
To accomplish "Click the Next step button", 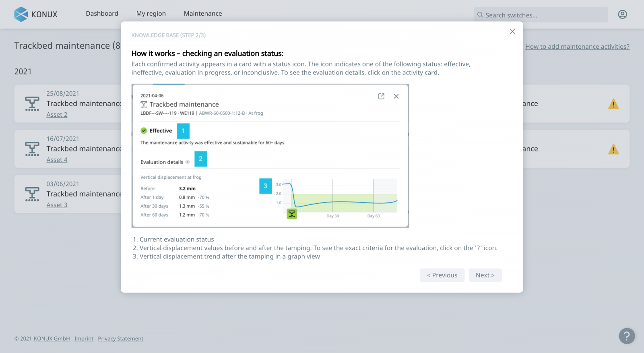I will pyautogui.click(x=485, y=275).
